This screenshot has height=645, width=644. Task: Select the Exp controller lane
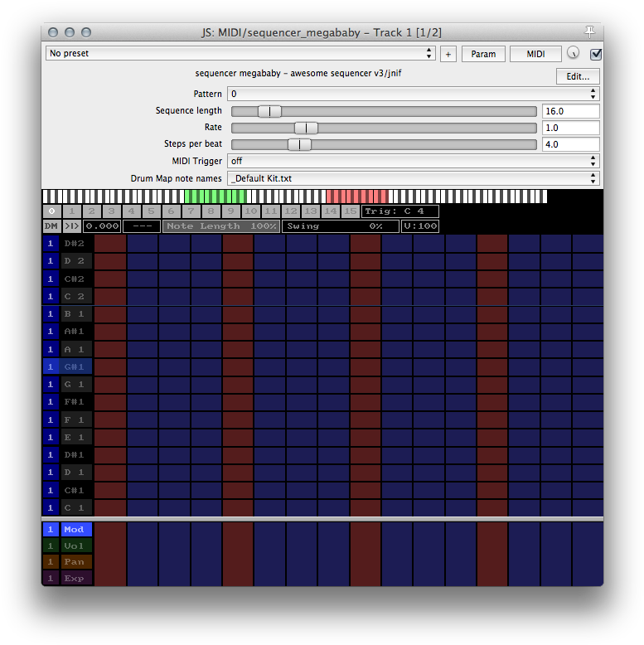tap(76, 579)
